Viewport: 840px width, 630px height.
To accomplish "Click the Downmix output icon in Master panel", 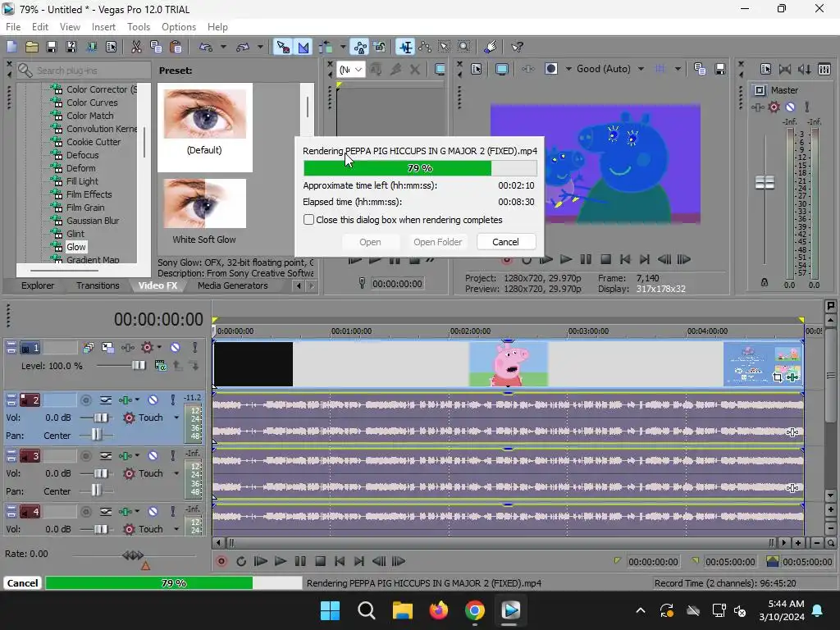I will coord(785,69).
